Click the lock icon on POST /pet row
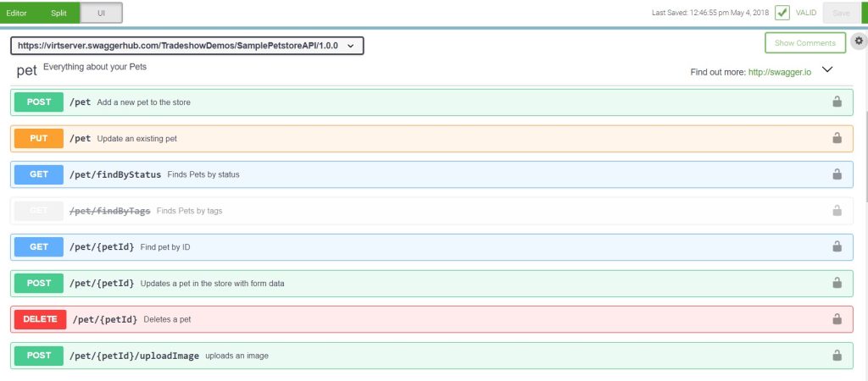Image resolution: width=868 pixels, height=381 pixels. [837, 102]
